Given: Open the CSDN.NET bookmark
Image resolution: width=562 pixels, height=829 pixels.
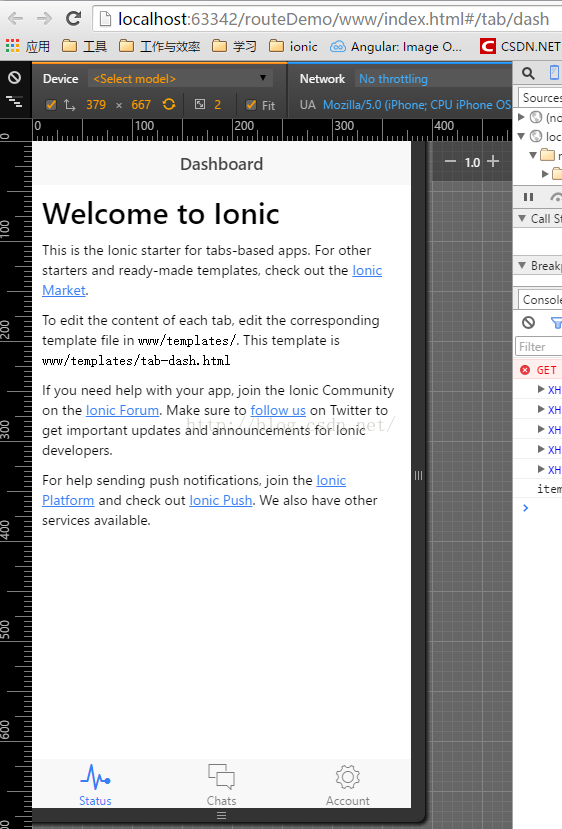Looking at the screenshot, I should coord(520,47).
